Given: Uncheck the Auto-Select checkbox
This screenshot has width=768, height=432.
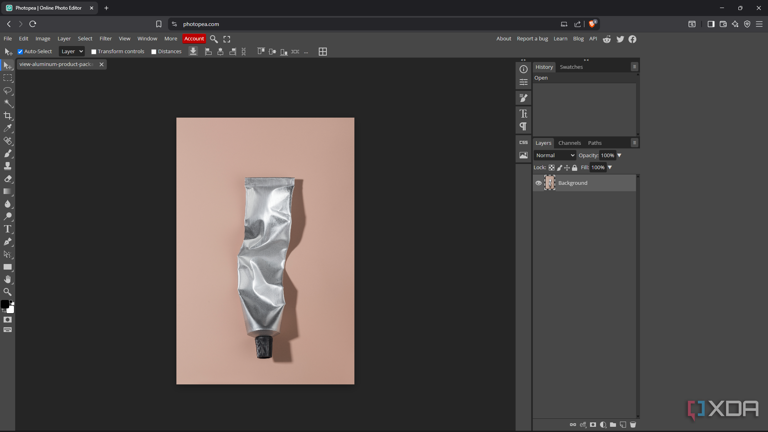Looking at the screenshot, I should [x=20, y=51].
